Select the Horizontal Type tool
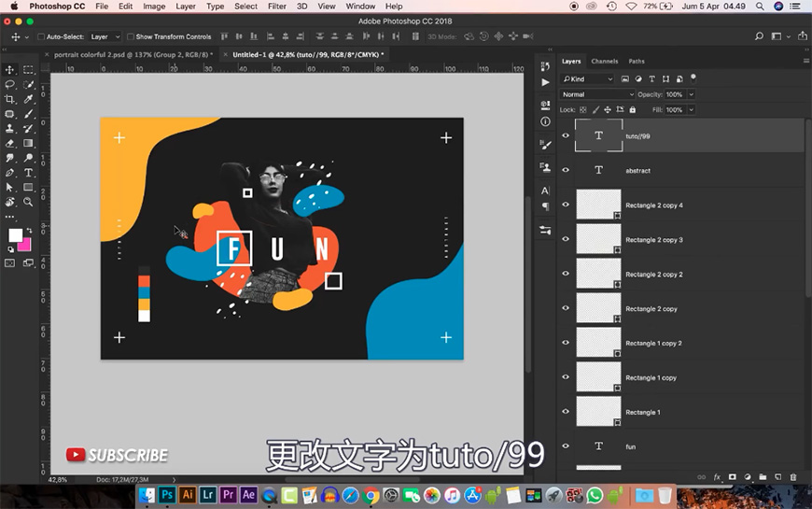Screen dimensions: 812x509 point(29,173)
